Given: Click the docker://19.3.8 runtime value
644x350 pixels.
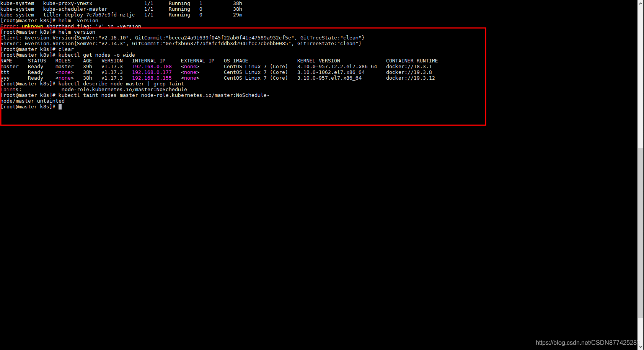Looking at the screenshot, I should click(409, 72).
